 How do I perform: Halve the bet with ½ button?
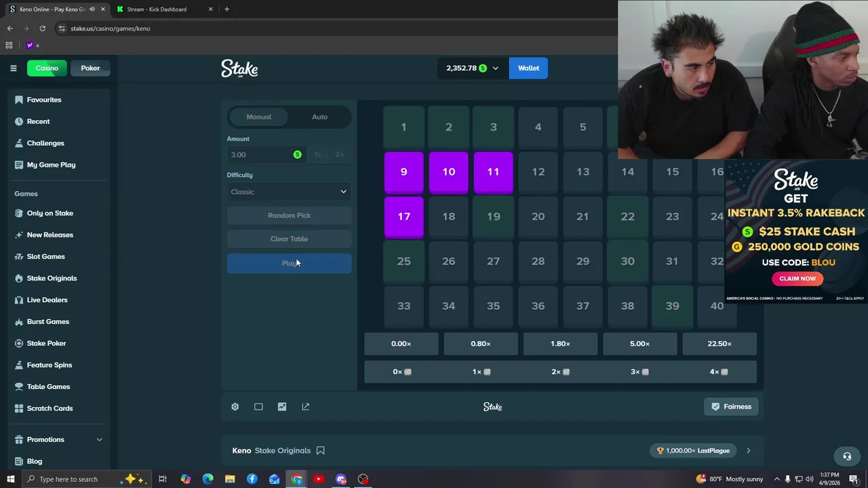[317, 155]
